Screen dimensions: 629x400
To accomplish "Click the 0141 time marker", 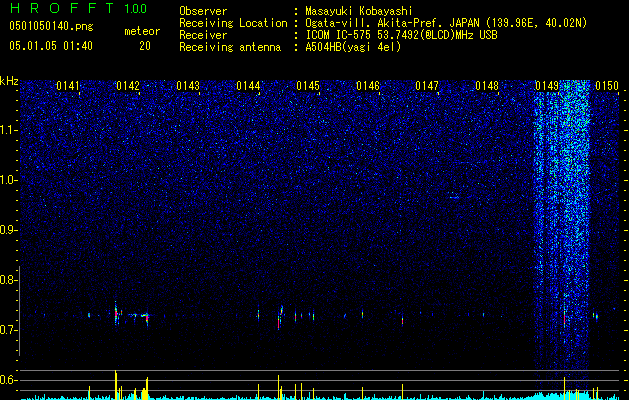I will pos(68,85).
